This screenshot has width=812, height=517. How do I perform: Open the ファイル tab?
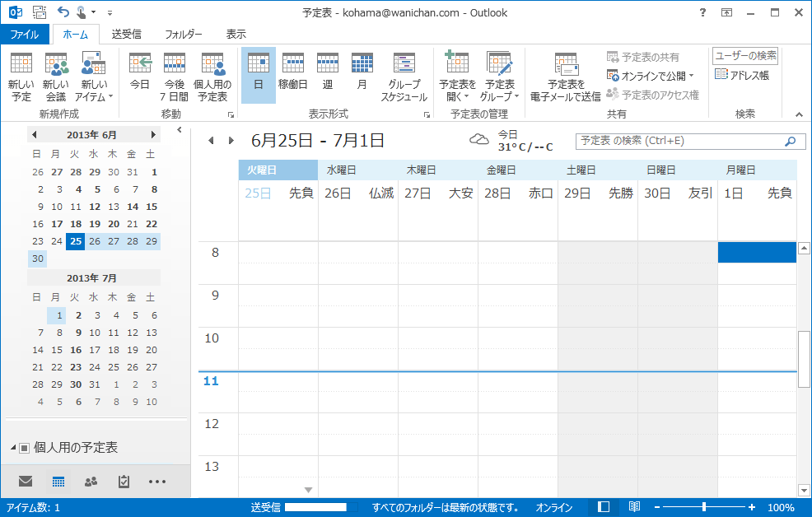tap(25, 34)
